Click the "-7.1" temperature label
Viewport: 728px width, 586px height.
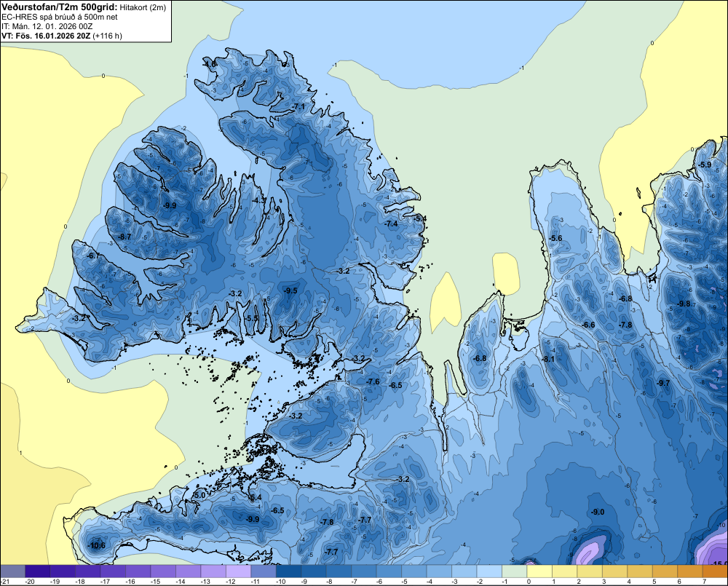tap(298, 107)
